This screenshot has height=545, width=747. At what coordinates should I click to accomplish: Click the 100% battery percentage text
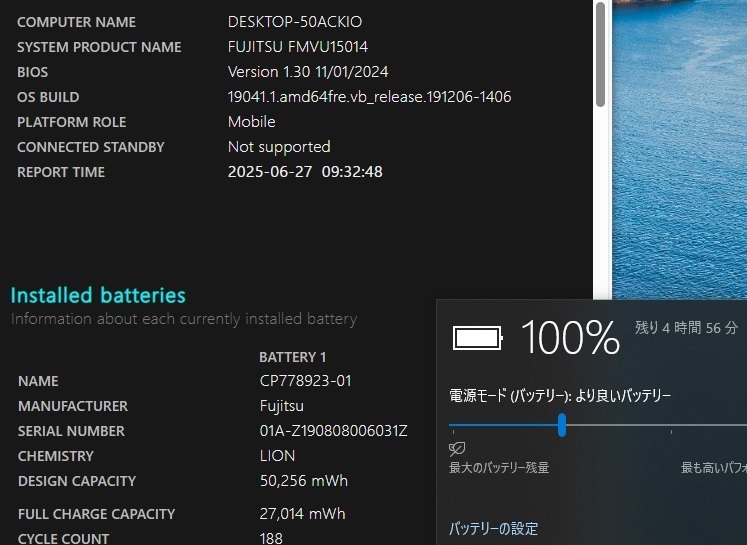click(570, 337)
